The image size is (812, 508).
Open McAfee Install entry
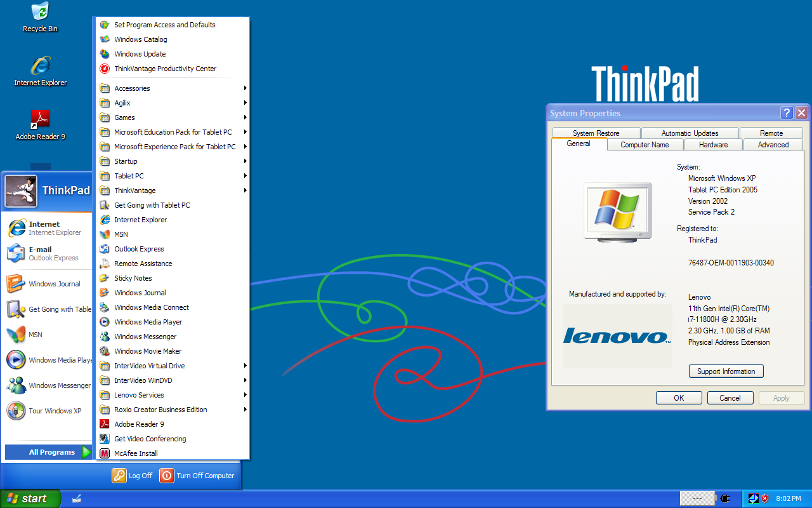136,453
